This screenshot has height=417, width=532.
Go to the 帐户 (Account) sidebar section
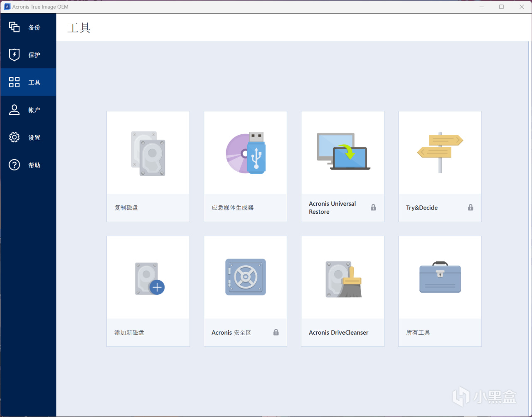pos(28,110)
